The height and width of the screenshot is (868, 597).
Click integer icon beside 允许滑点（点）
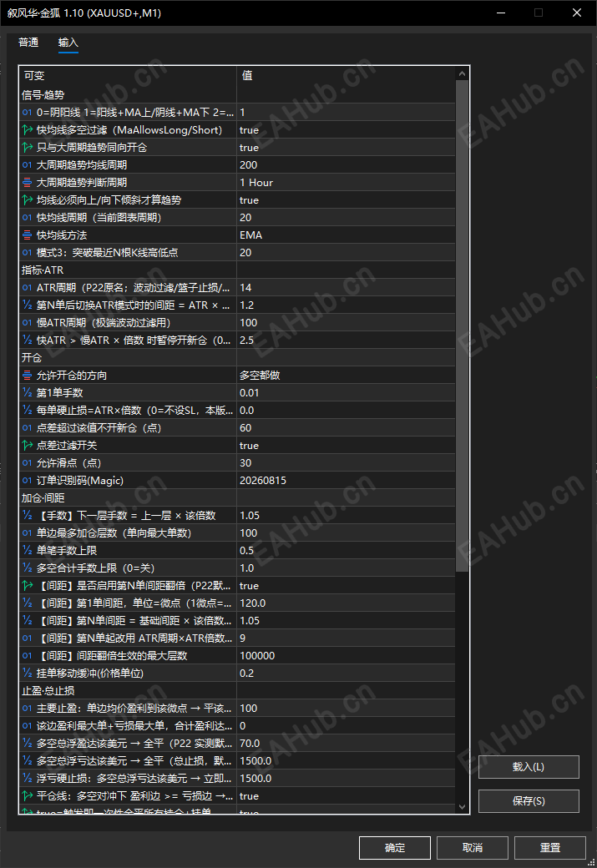pyautogui.click(x=27, y=462)
